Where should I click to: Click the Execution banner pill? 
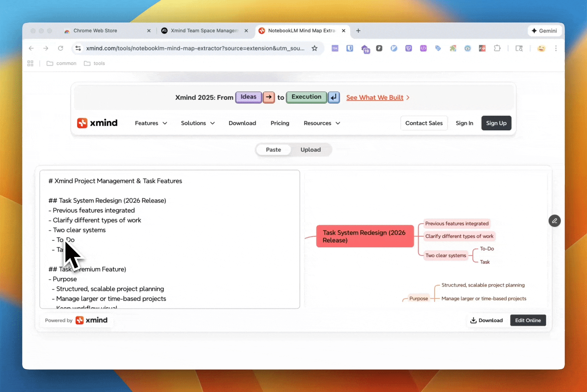(306, 97)
